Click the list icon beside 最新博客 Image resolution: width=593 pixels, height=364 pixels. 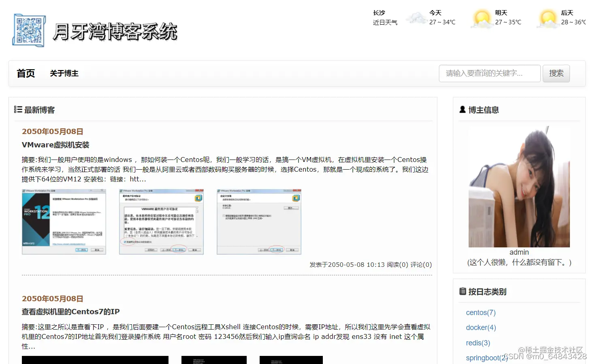coord(18,109)
